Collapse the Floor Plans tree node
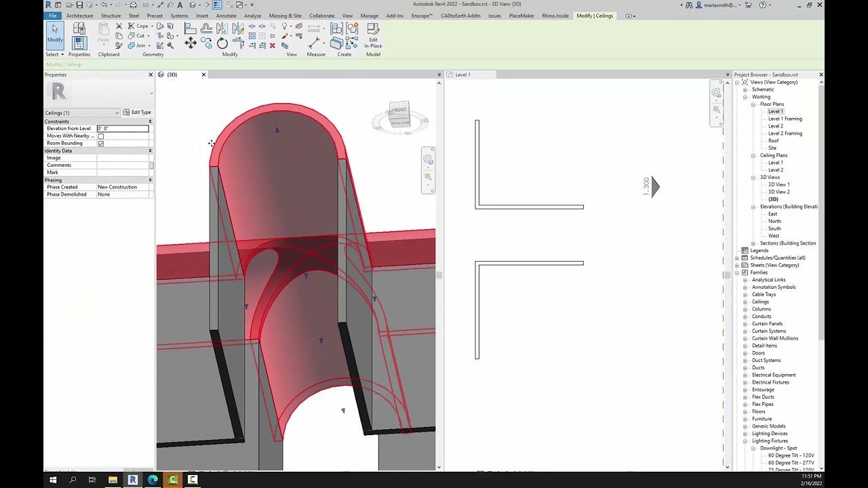This screenshot has height=488, width=868. click(x=753, y=104)
